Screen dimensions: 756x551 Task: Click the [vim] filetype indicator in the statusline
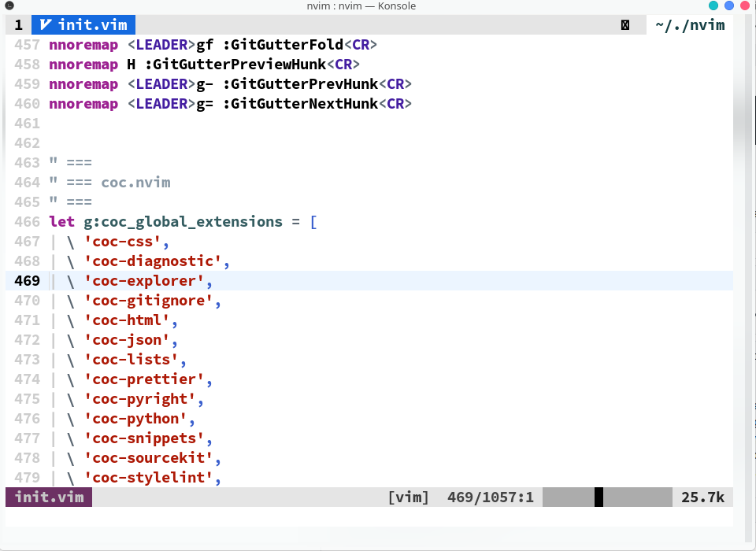(x=407, y=497)
